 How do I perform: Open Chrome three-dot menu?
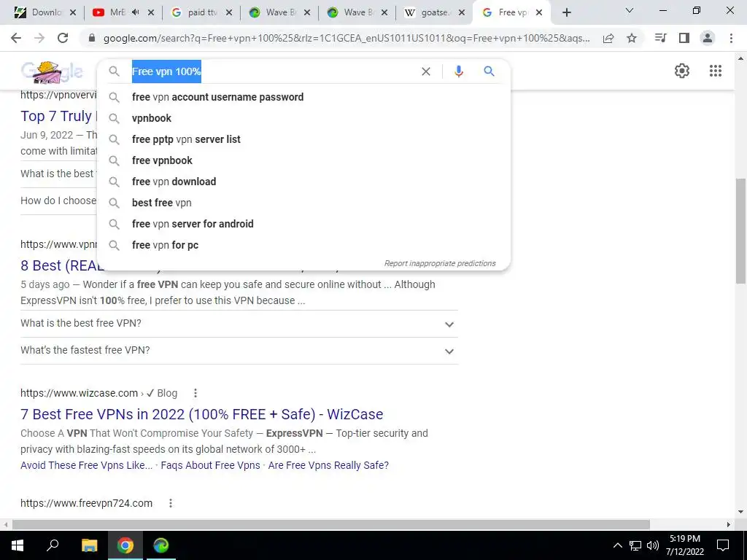click(x=731, y=38)
